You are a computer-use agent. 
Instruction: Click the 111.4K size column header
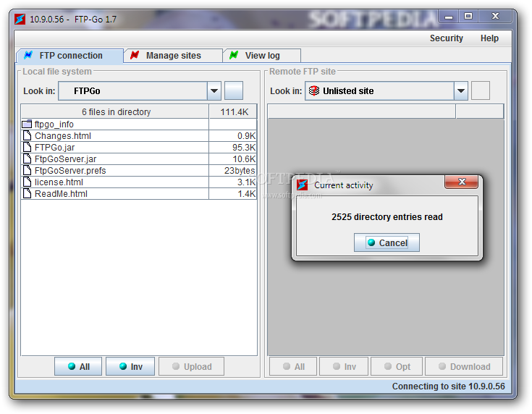pos(233,111)
